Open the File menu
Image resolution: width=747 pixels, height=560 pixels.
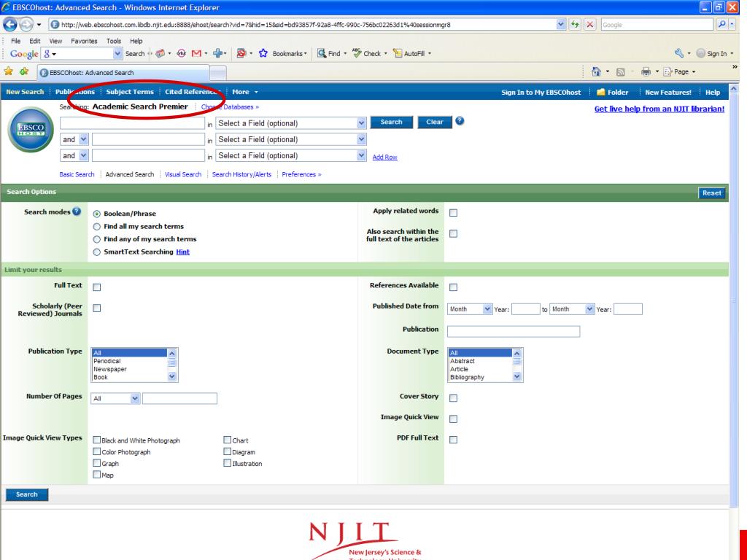click(x=16, y=41)
